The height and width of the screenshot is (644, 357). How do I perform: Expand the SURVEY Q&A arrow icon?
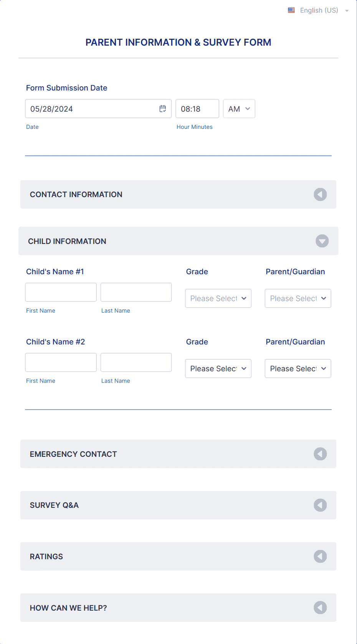coord(320,505)
